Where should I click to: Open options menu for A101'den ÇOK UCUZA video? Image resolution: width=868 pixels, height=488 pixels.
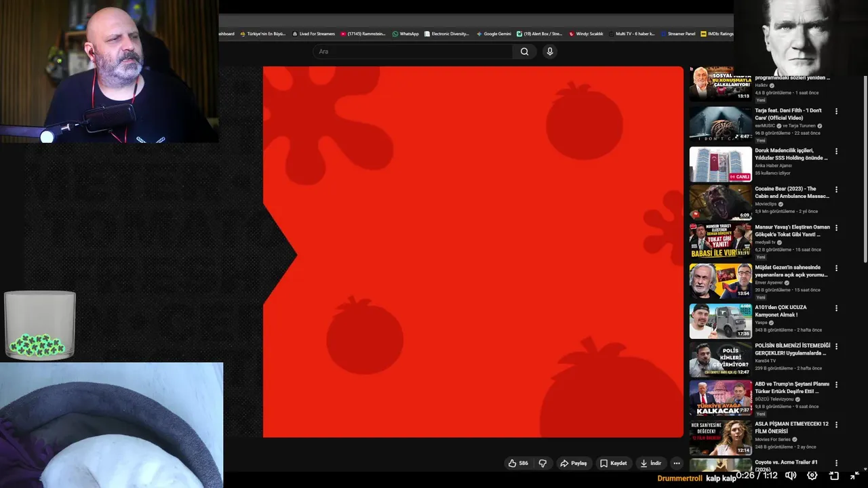tap(836, 308)
